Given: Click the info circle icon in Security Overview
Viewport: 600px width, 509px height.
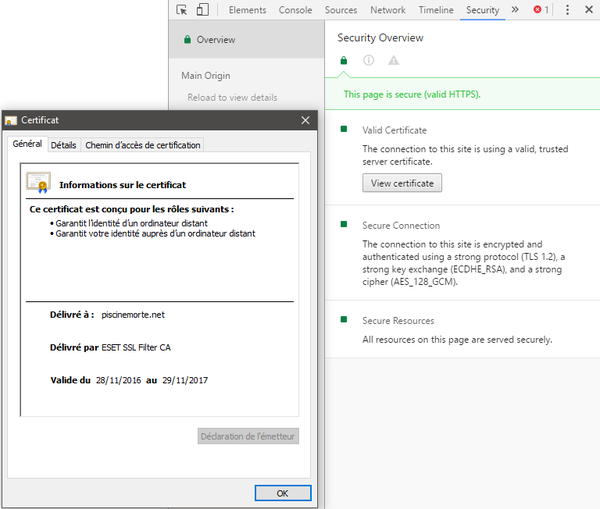Looking at the screenshot, I should coord(368,60).
